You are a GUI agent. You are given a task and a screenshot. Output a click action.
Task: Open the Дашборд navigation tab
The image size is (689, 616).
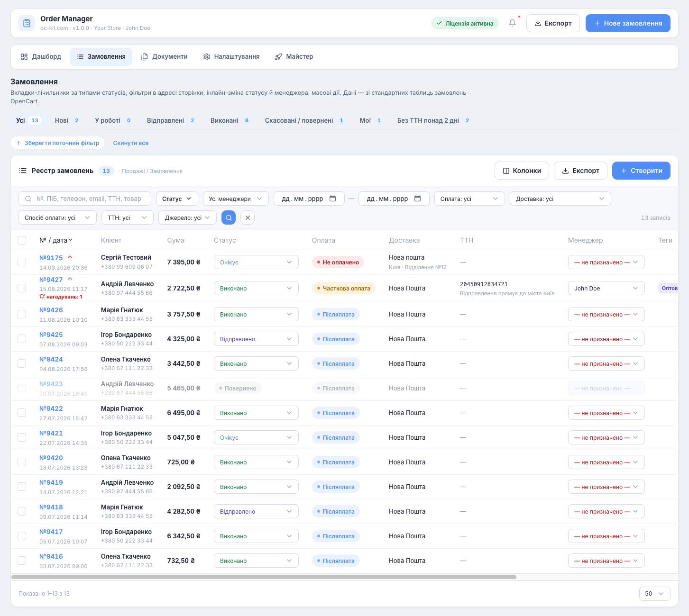(41, 56)
